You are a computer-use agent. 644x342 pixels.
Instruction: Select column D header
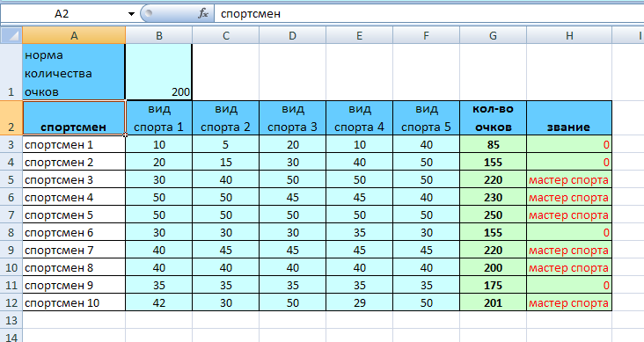[292, 35]
